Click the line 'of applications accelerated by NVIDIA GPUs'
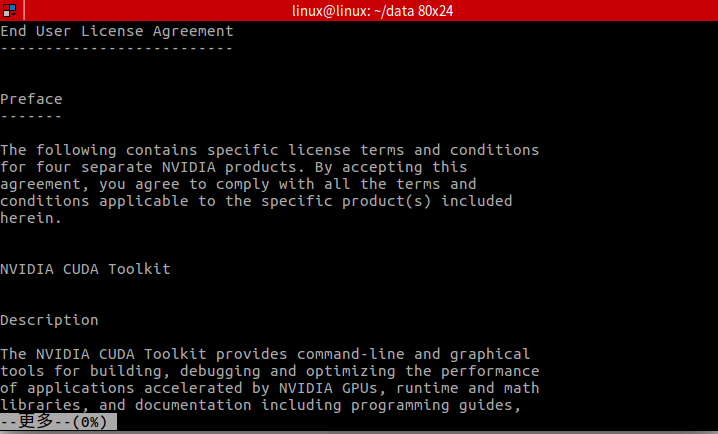 click(269, 388)
